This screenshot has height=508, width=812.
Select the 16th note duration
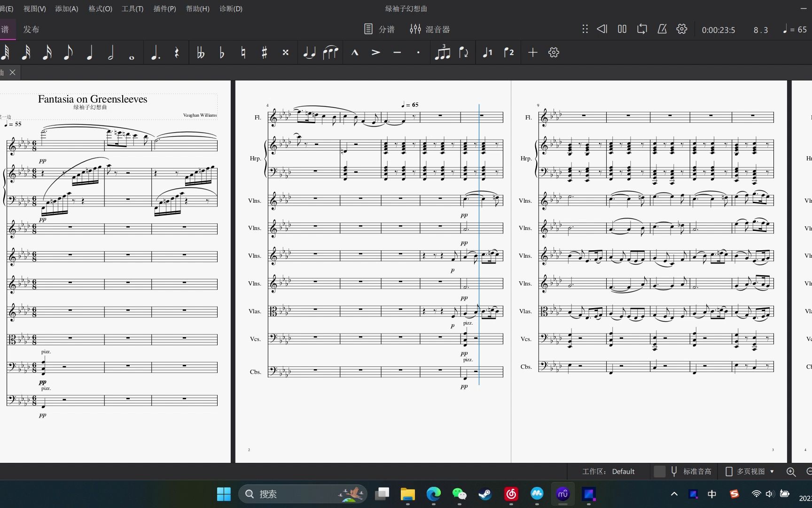(x=47, y=53)
